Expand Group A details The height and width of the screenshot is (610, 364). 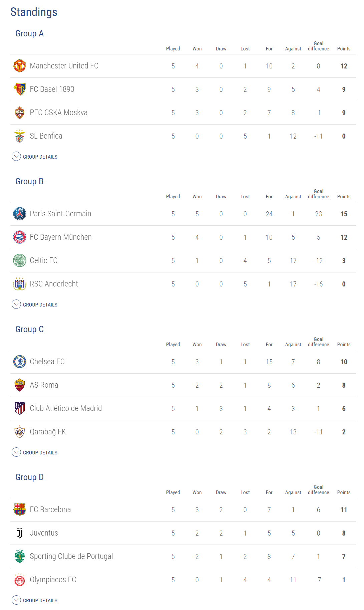35,157
